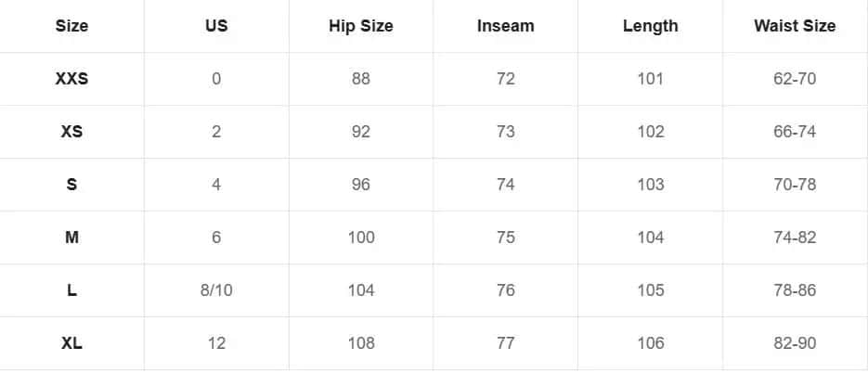Click the US size 12 cell
The width and height of the screenshot is (868, 373).
pos(216,343)
